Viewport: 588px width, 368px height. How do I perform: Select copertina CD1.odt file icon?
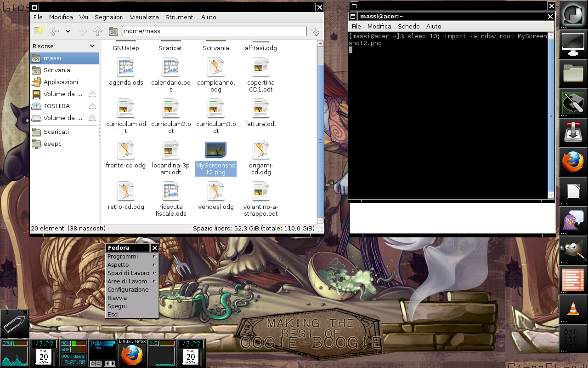click(261, 67)
